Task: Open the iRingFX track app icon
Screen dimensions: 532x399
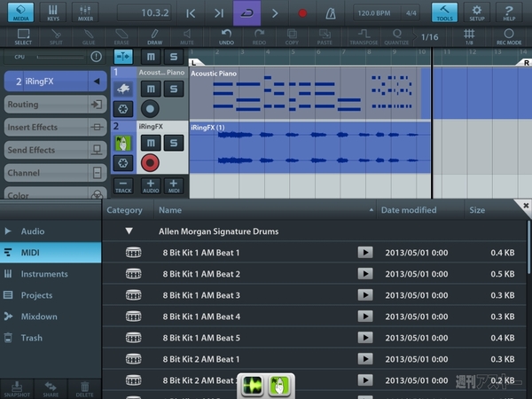Action: click(x=123, y=143)
